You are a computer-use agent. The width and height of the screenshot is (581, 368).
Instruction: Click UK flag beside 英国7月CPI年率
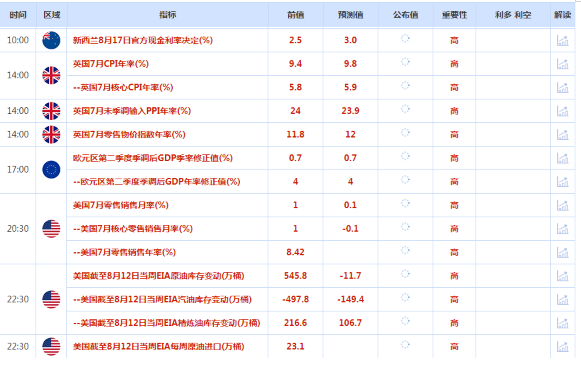pyautogui.click(x=51, y=76)
